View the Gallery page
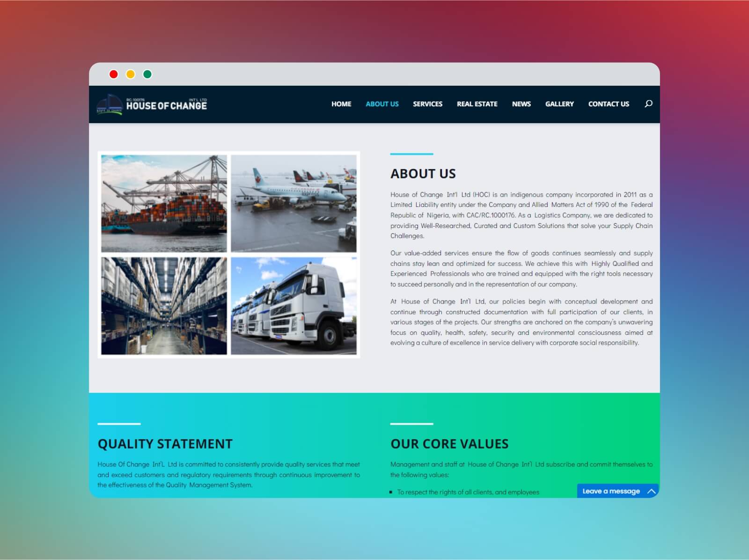 coord(559,104)
